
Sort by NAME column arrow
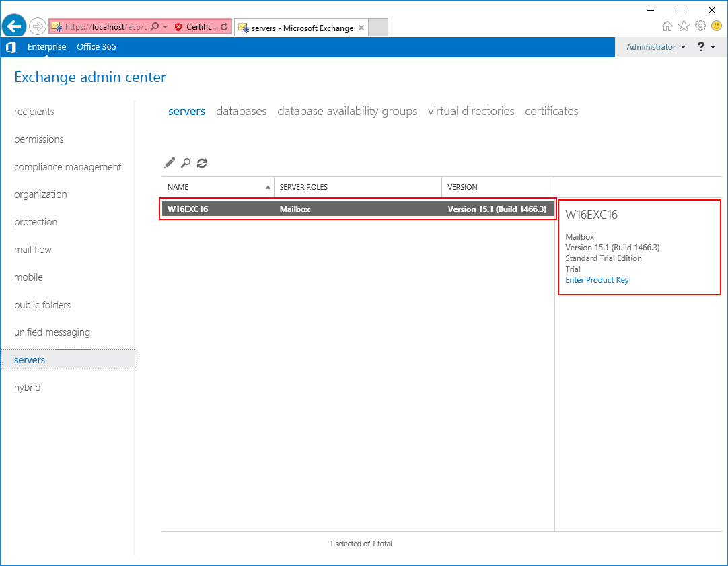pyautogui.click(x=268, y=187)
